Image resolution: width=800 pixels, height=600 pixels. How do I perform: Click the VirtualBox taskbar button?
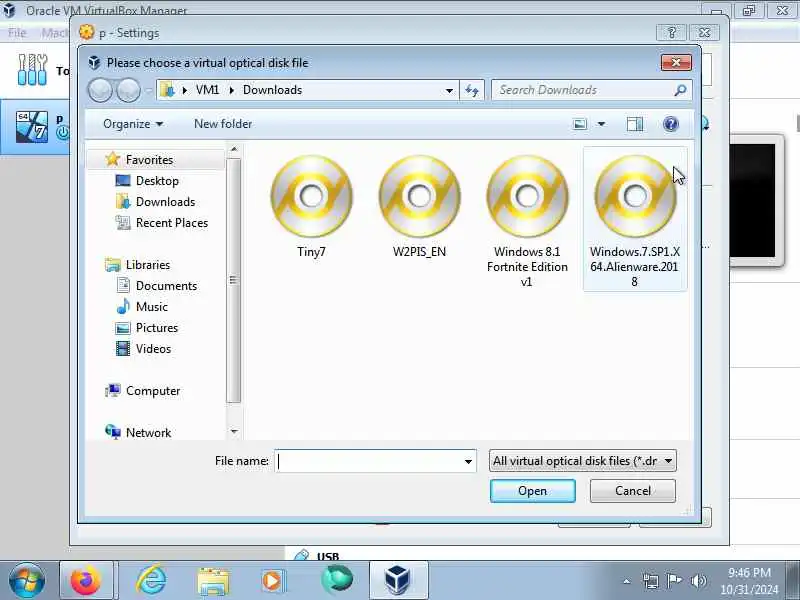pos(398,580)
